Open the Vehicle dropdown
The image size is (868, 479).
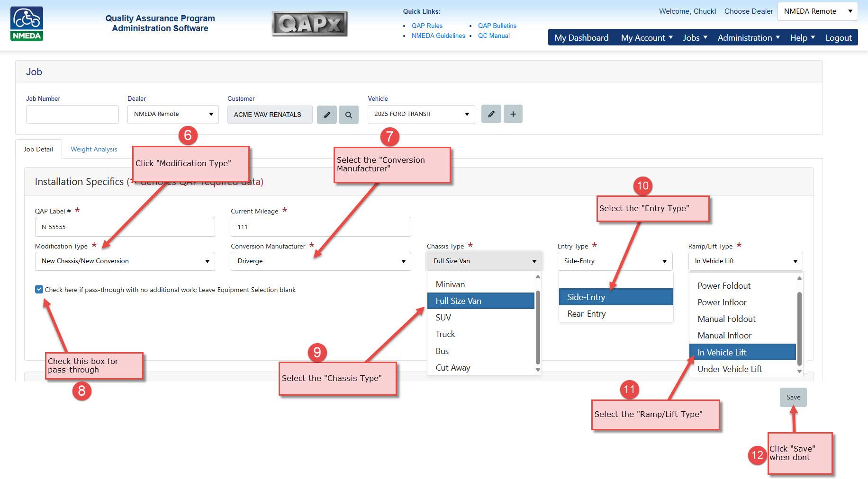421,114
